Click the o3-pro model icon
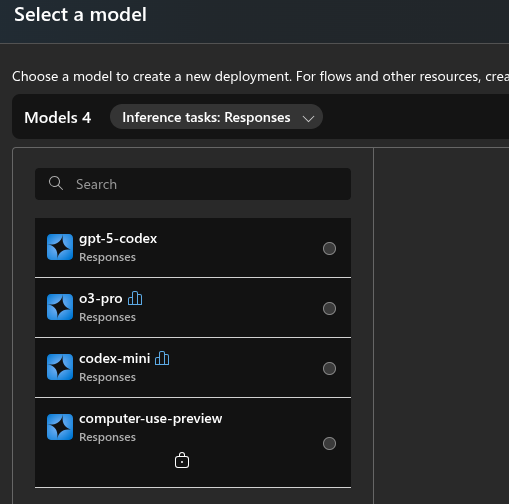Image resolution: width=509 pixels, height=504 pixels. (x=60, y=307)
